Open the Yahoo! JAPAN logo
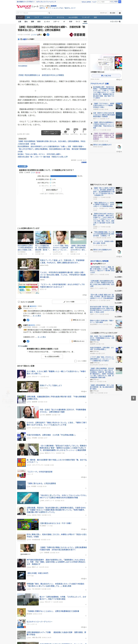This screenshot has width=138, height=644. [24, 7]
